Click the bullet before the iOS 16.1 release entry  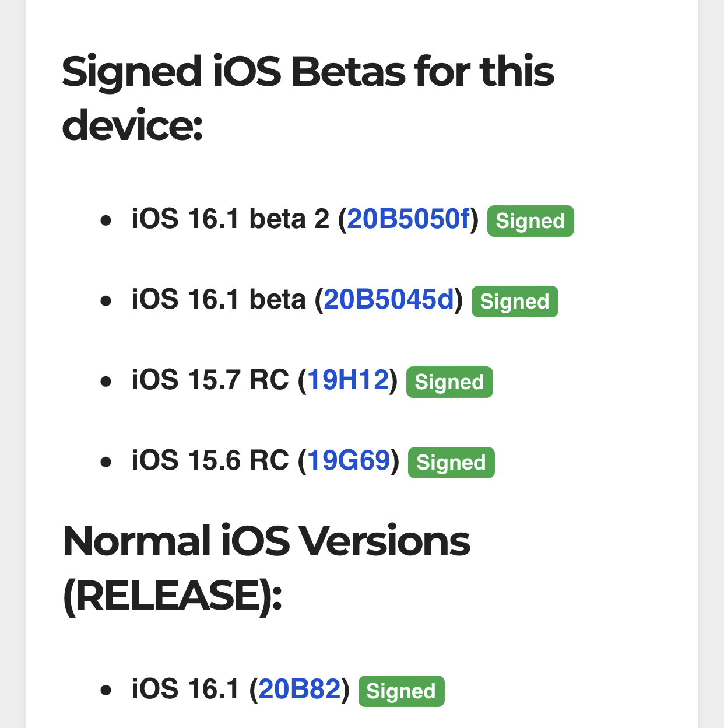point(106,691)
